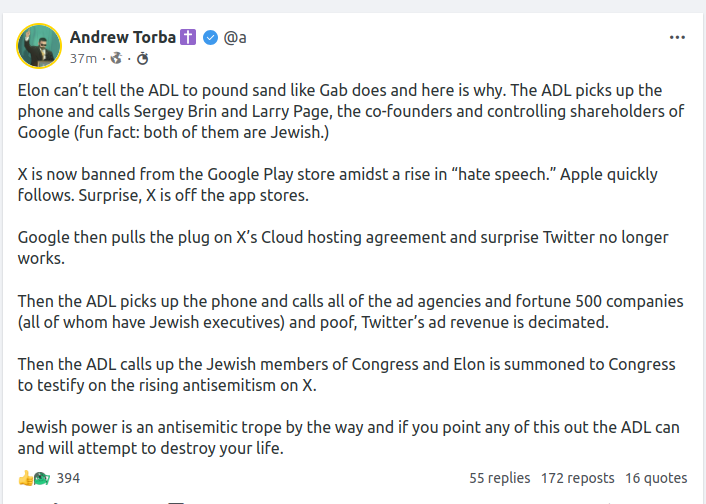Click the thumbs-up reaction icon
This screenshot has width=706, height=504.
pos(26,478)
